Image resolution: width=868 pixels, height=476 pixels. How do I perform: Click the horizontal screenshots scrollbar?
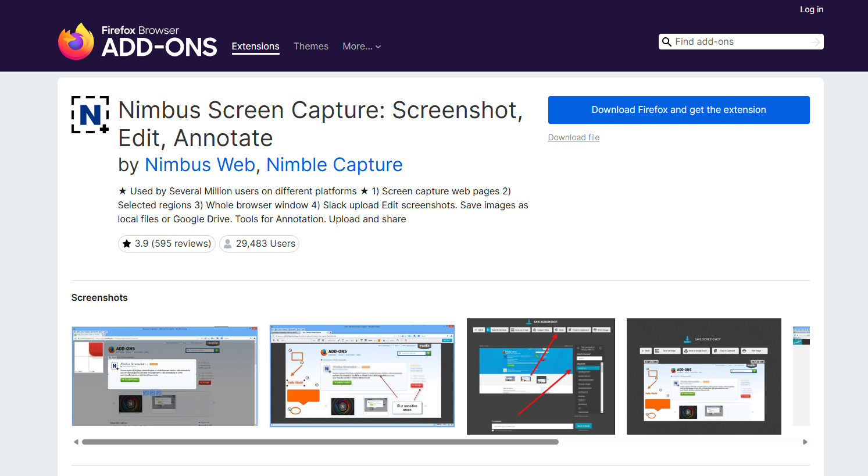pos(320,442)
